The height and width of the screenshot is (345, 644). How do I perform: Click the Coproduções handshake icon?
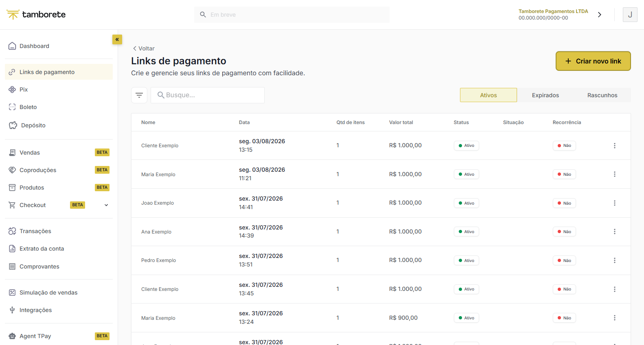pos(12,170)
